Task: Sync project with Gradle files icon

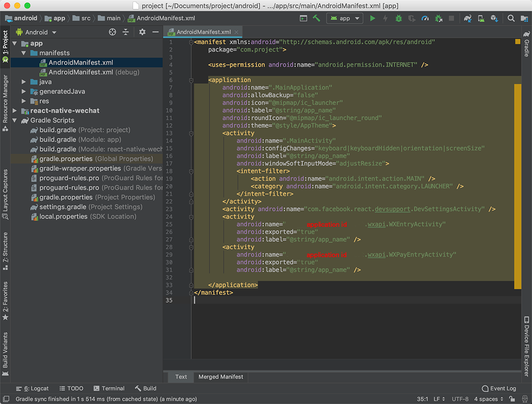Action: 468,18
